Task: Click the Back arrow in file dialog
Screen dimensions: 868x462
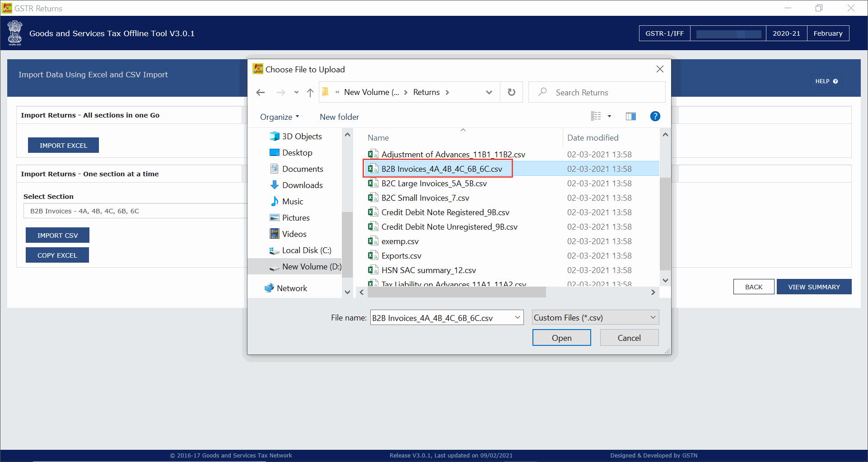Action: (x=260, y=92)
